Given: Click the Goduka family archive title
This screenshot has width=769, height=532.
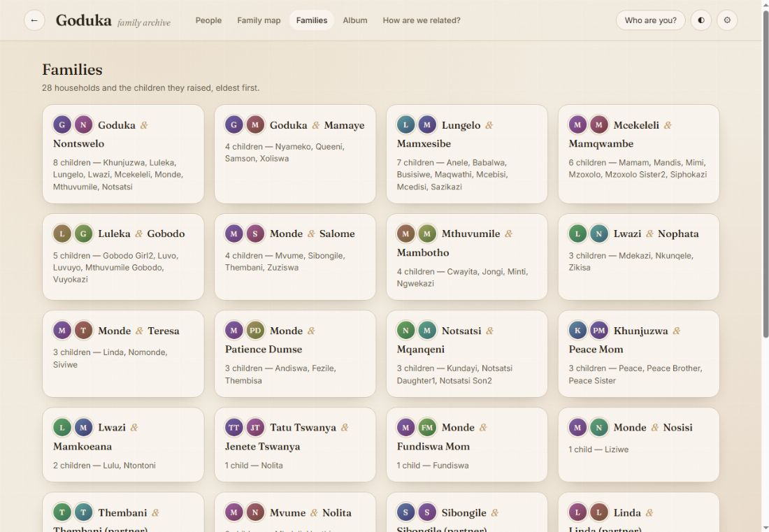Looking at the screenshot, I should [x=113, y=20].
